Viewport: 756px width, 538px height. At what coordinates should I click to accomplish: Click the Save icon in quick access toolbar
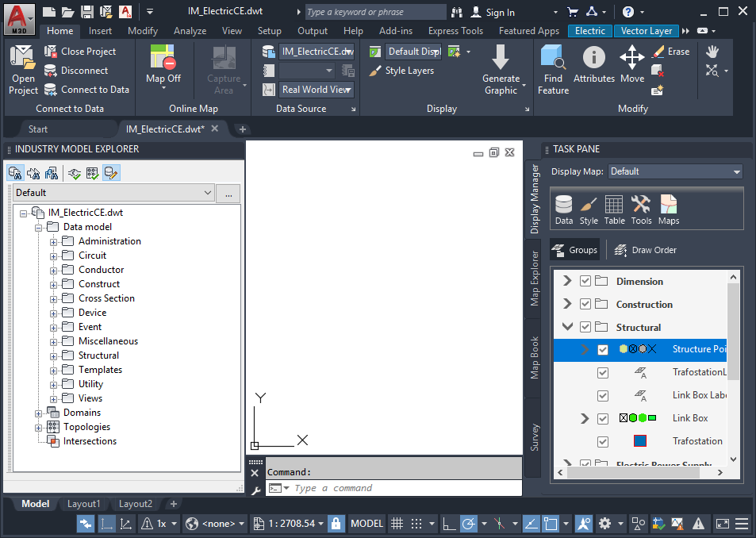[x=86, y=12]
